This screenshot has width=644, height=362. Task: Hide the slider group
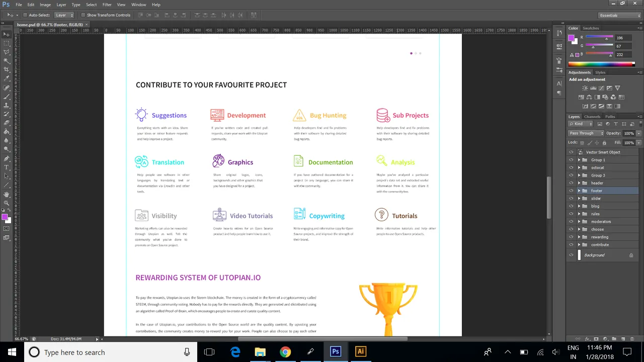pyautogui.click(x=571, y=198)
